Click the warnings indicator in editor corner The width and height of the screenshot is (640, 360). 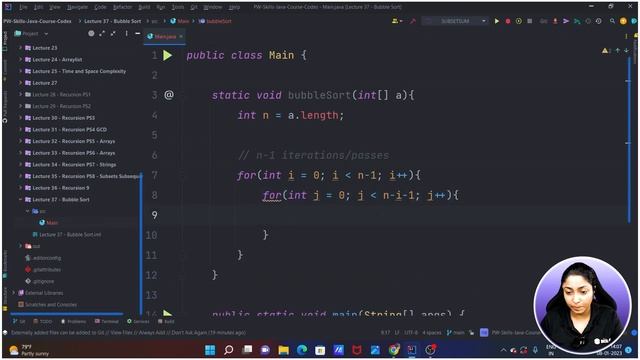coord(605,51)
